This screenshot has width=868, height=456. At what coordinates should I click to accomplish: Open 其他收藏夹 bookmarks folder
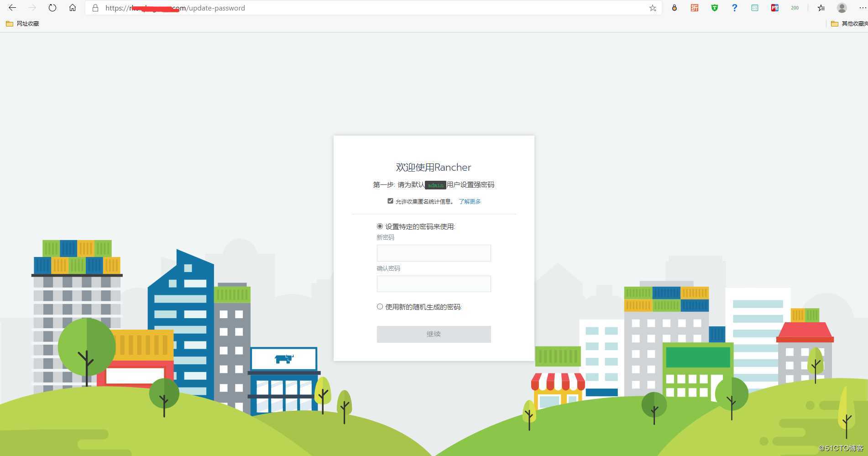point(849,24)
